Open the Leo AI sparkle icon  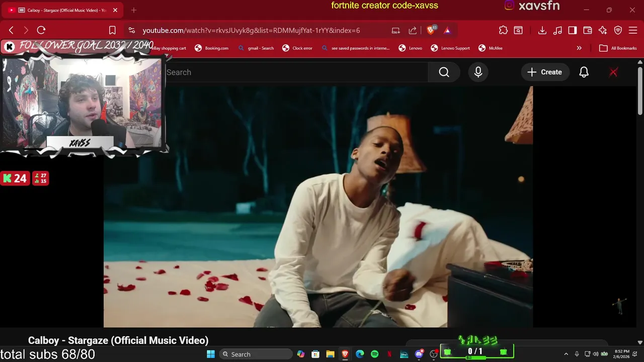tap(603, 30)
